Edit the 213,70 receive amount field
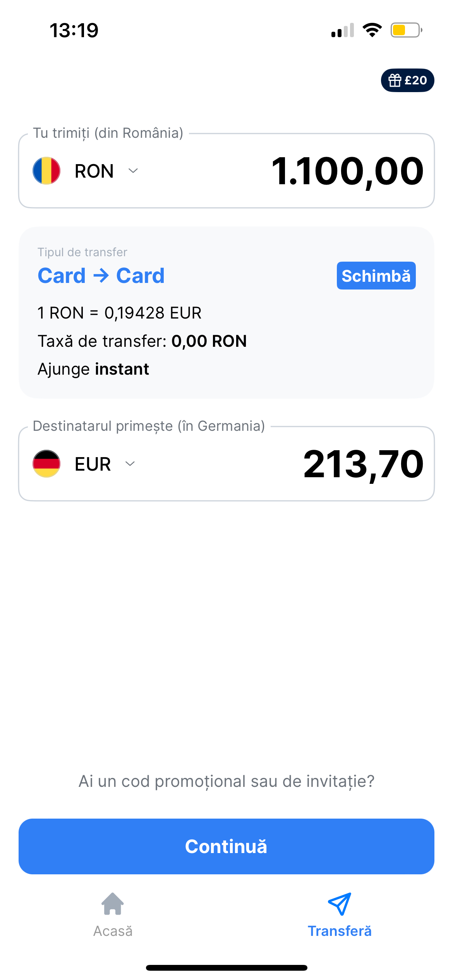 point(363,464)
